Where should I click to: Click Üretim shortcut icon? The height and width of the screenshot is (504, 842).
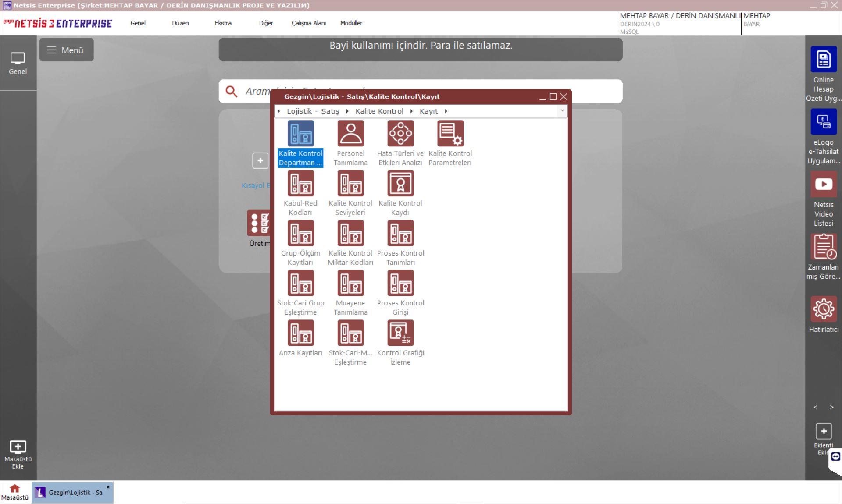(260, 223)
